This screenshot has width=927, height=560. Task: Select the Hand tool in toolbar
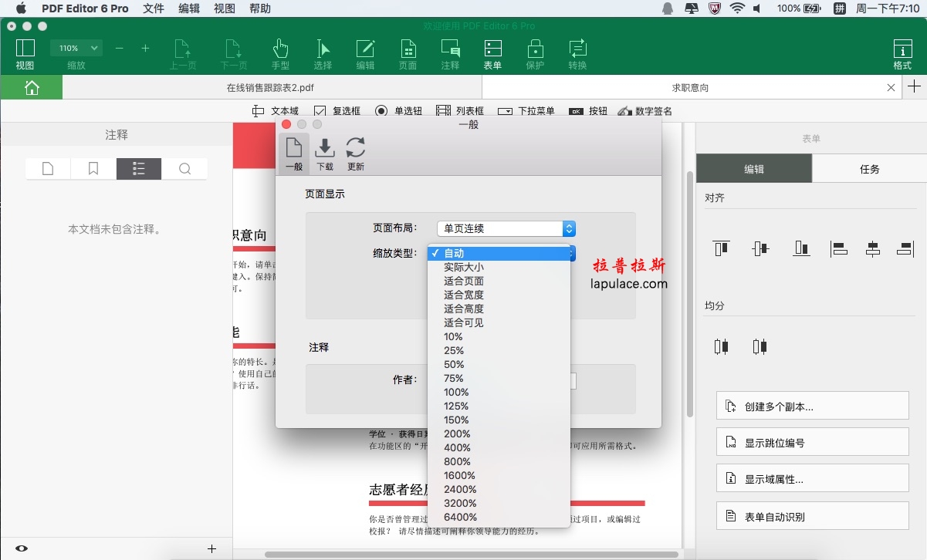(280, 53)
